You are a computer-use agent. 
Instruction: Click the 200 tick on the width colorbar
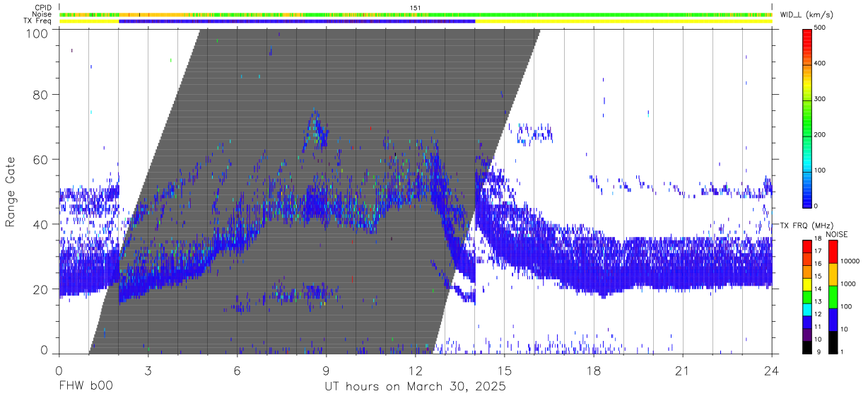click(x=820, y=134)
